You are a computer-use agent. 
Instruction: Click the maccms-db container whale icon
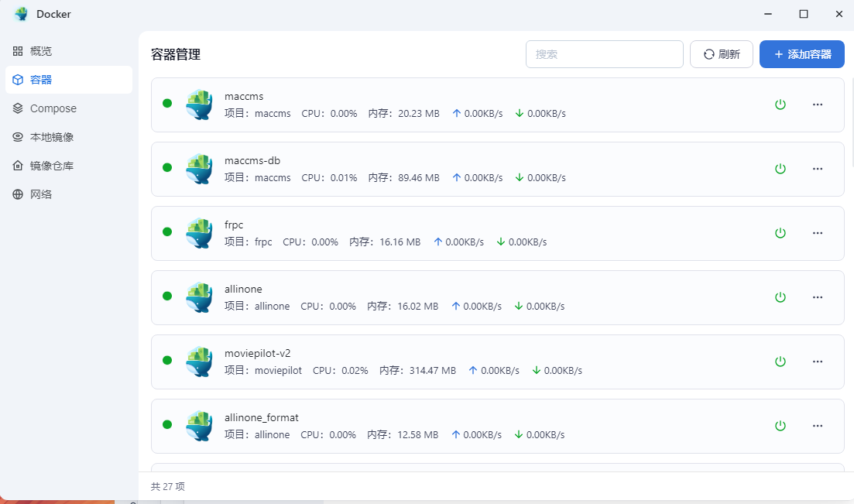(199, 169)
